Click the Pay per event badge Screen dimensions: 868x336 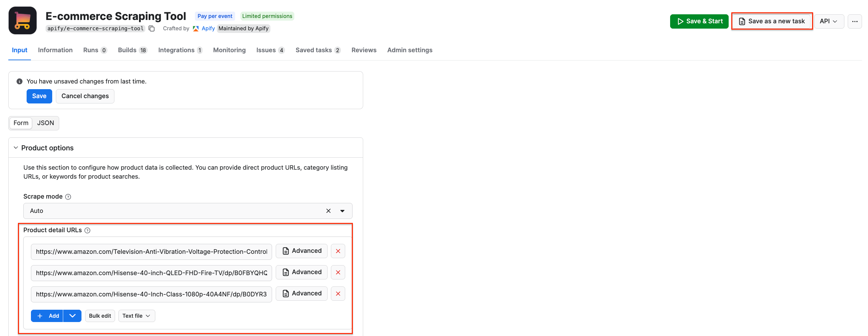coord(215,16)
